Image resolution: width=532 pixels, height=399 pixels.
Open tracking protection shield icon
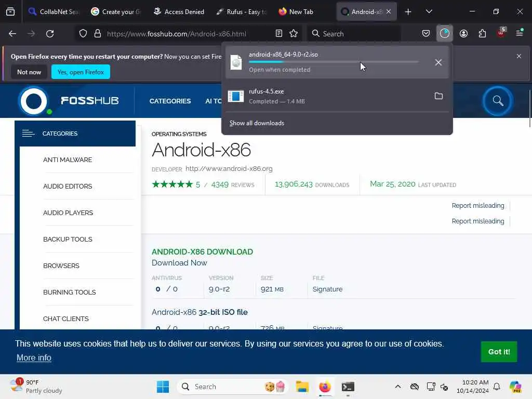coord(83,34)
